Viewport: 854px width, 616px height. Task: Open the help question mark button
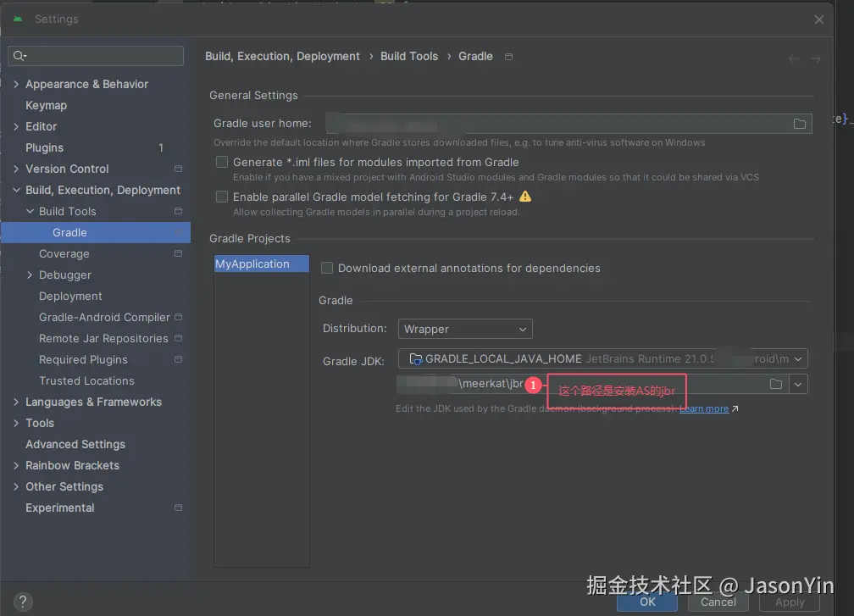23,602
